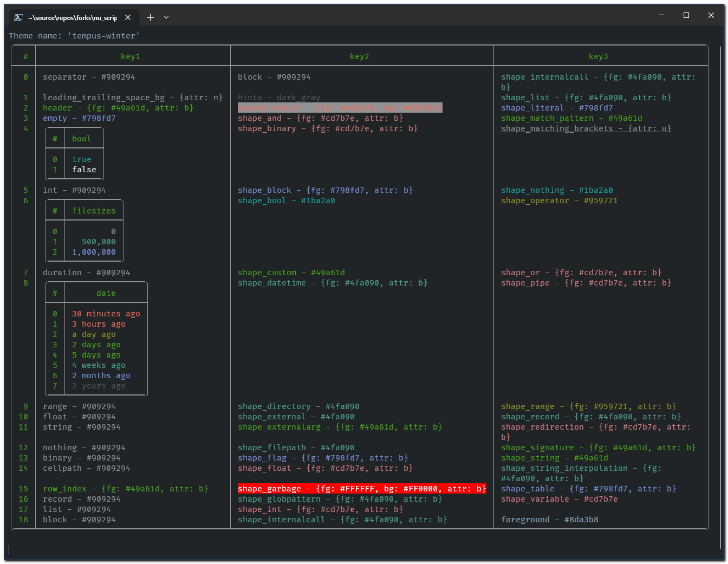Click the PowerShell icon in the tab
The height and width of the screenshot is (564, 728).
coord(18,17)
